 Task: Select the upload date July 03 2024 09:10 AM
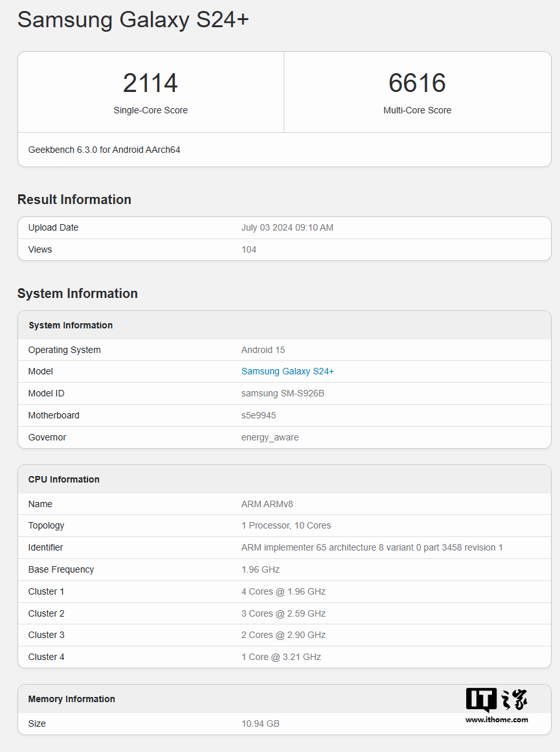tap(287, 227)
